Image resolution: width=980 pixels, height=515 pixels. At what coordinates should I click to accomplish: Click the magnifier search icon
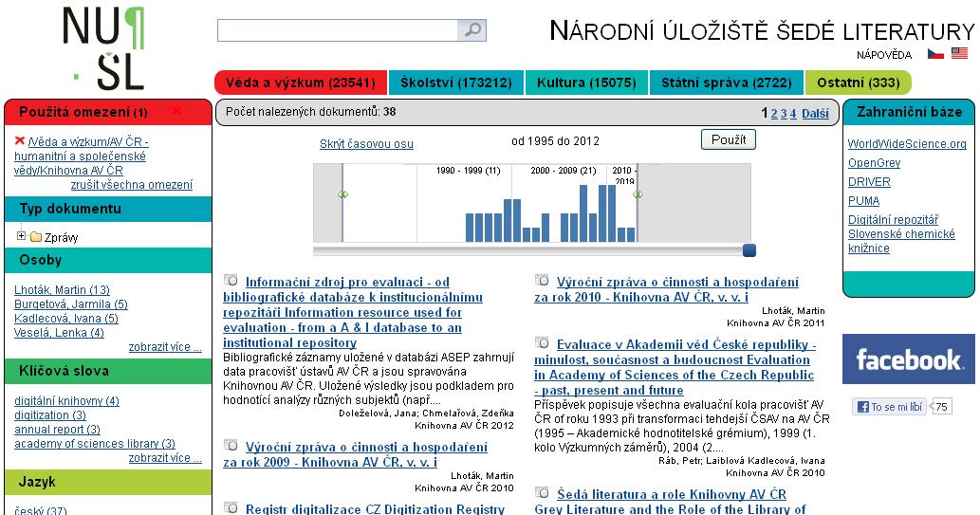[472, 30]
